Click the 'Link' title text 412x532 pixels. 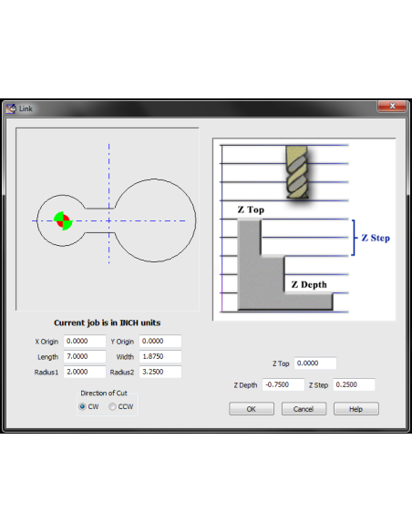26,108
